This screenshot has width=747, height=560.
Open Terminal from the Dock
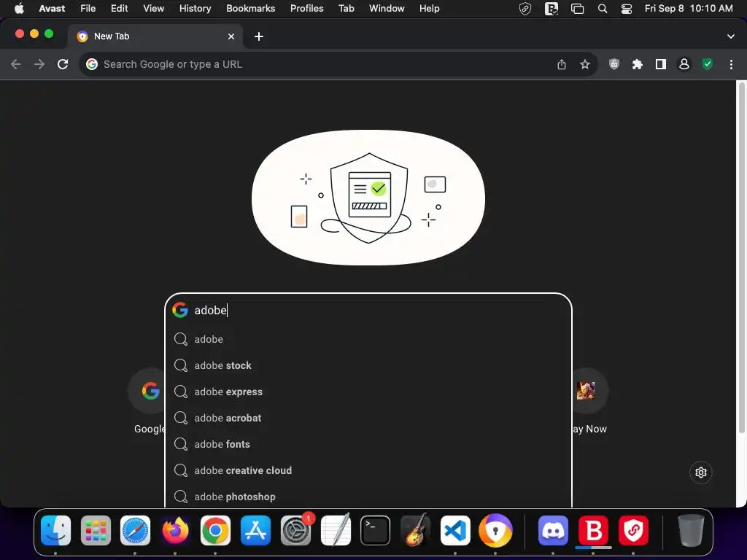tap(376, 531)
